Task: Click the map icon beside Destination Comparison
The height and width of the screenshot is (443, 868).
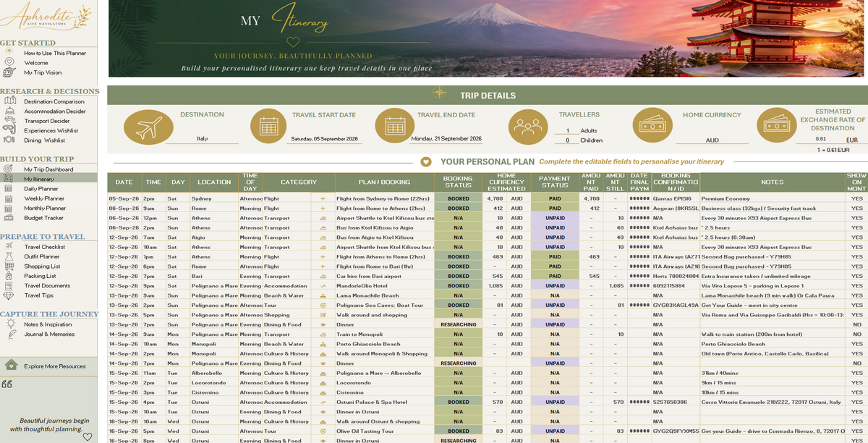Action: click(x=9, y=101)
